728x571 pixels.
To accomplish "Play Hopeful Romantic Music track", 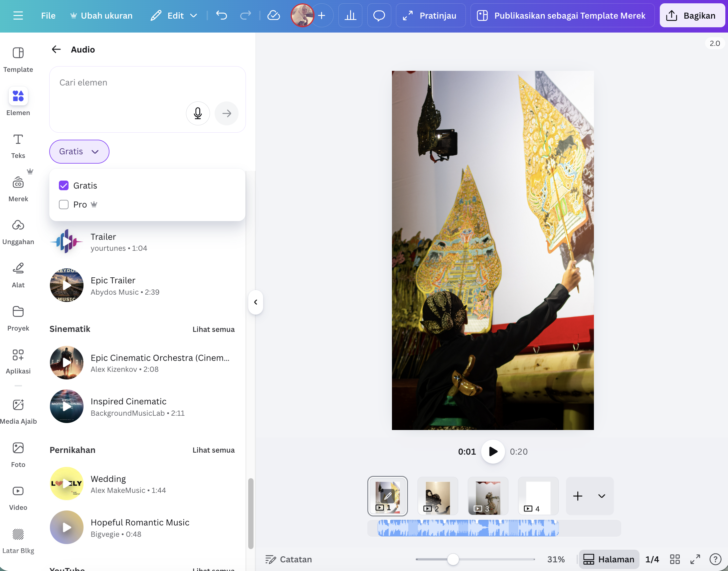I will [x=67, y=527].
